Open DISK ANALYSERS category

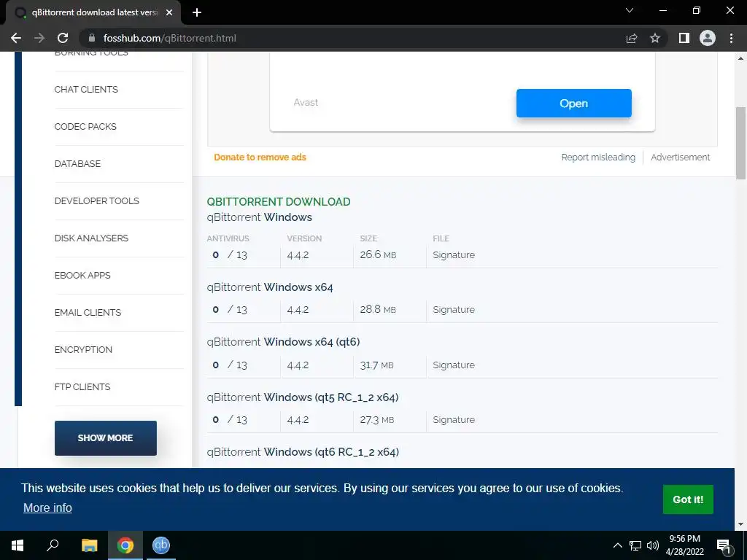pyautogui.click(x=91, y=238)
